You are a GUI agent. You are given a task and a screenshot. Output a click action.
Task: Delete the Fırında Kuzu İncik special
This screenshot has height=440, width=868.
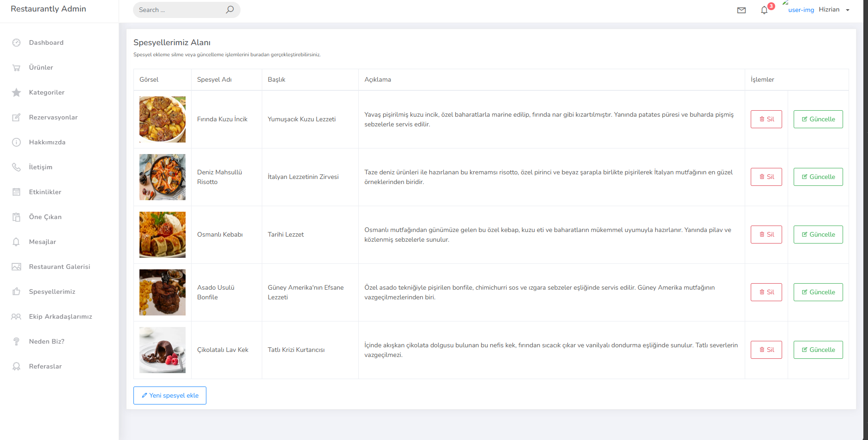click(x=766, y=119)
